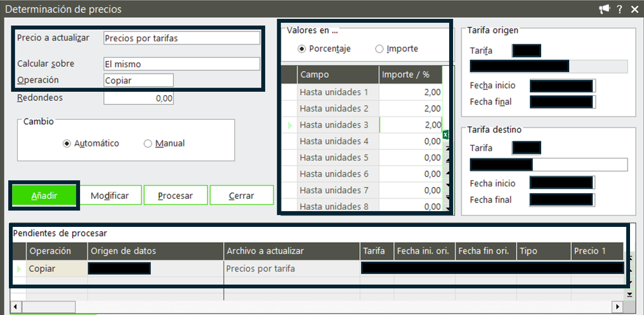
Task: Click the green row indicator beside Copiar
Action: (18, 269)
